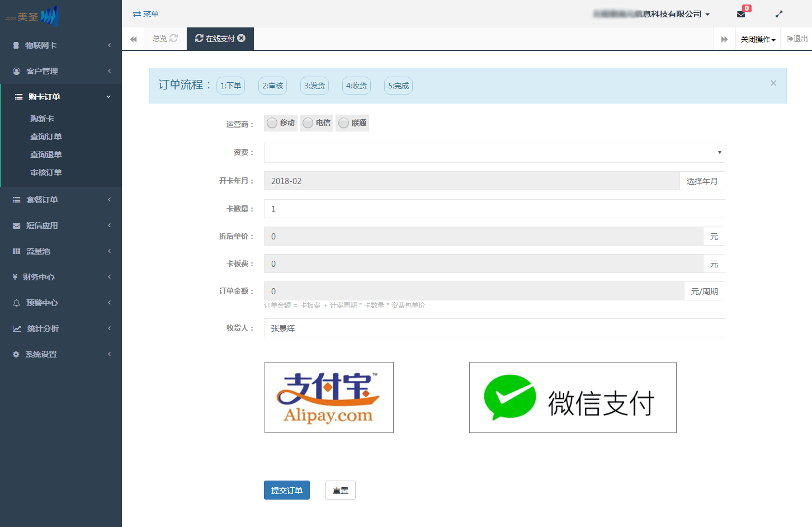Image resolution: width=812 pixels, height=527 pixels.
Task: Click the 卡数量 input field
Action: pos(494,209)
